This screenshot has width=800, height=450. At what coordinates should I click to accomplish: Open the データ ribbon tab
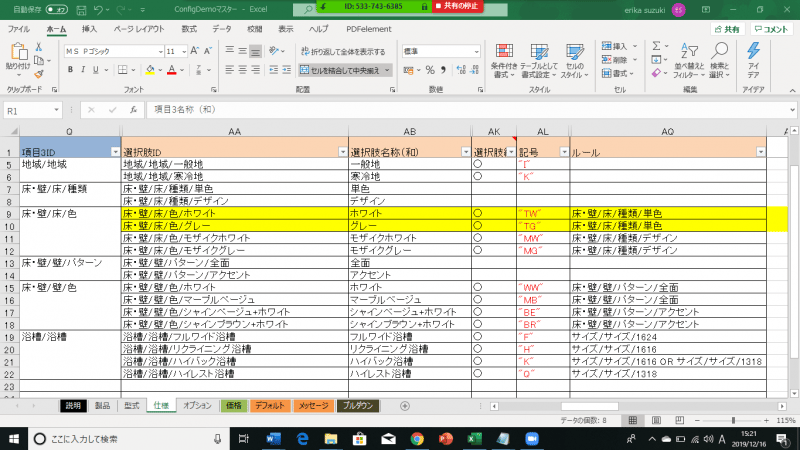click(x=221, y=29)
